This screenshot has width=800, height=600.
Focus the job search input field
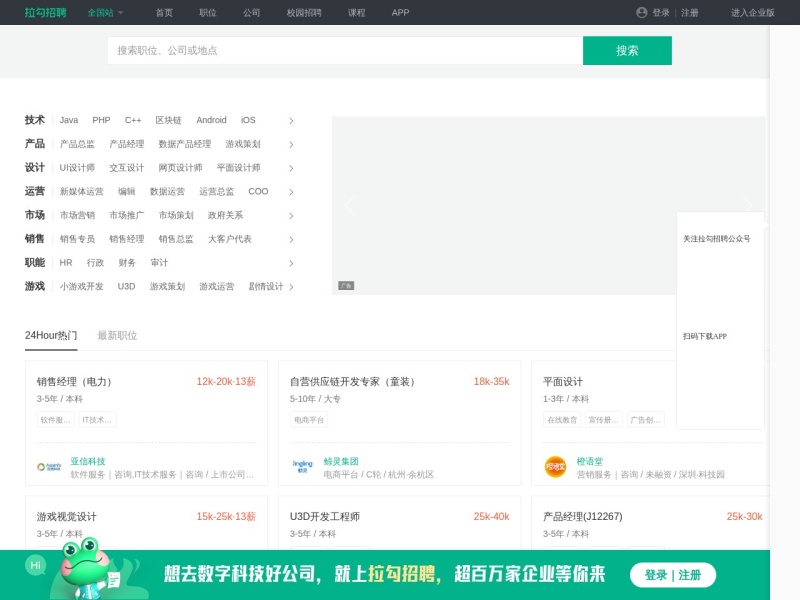pos(345,51)
